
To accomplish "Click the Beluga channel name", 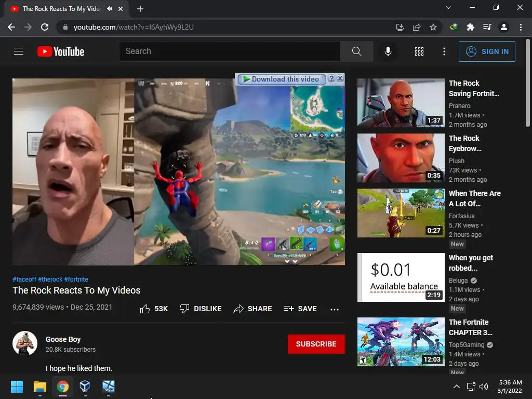I will (x=458, y=280).
